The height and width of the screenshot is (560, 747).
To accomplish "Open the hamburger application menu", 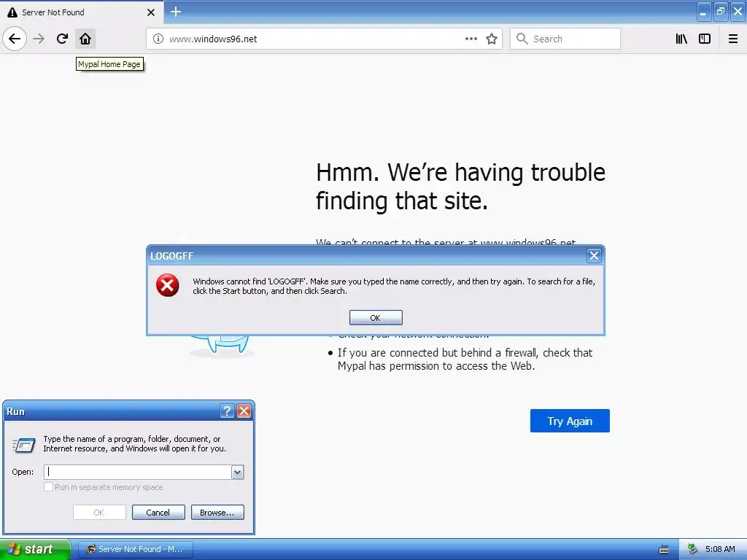I will pyautogui.click(x=732, y=39).
